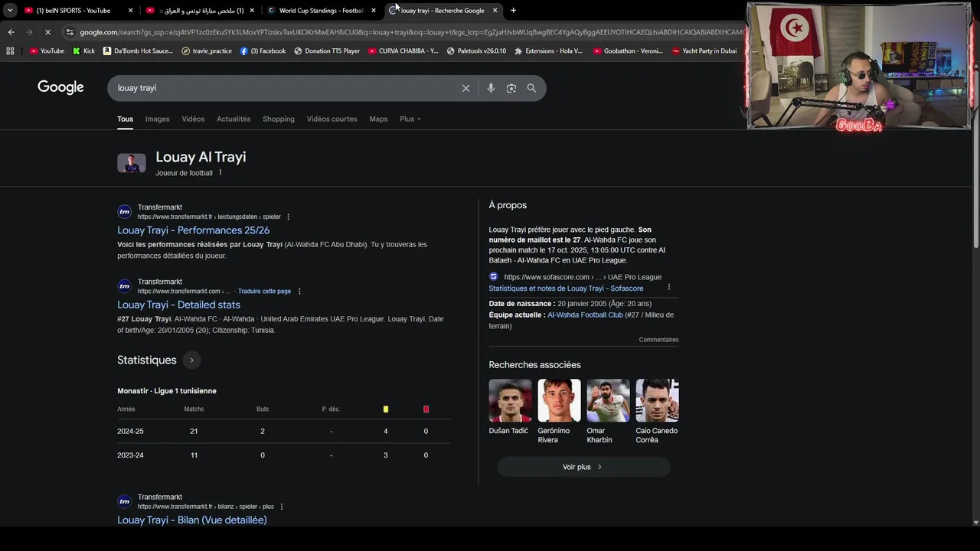Open Louay Trayi - Performances 25/26 result

[x=193, y=230]
